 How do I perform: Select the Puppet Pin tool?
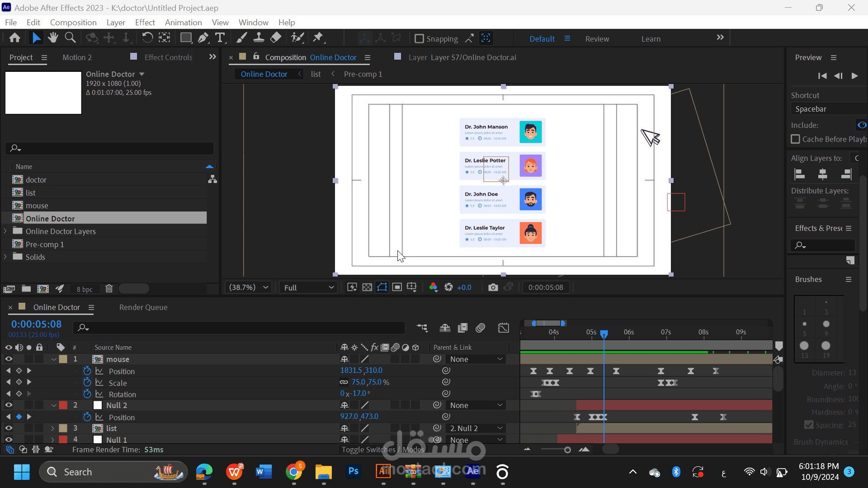pyautogui.click(x=318, y=38)
